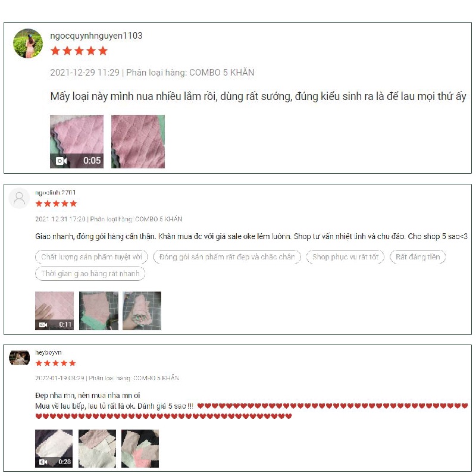Open heyboyvn's profile avatar
The height and width of the screenshot is (476, 476).
click(x=20, y=358)
